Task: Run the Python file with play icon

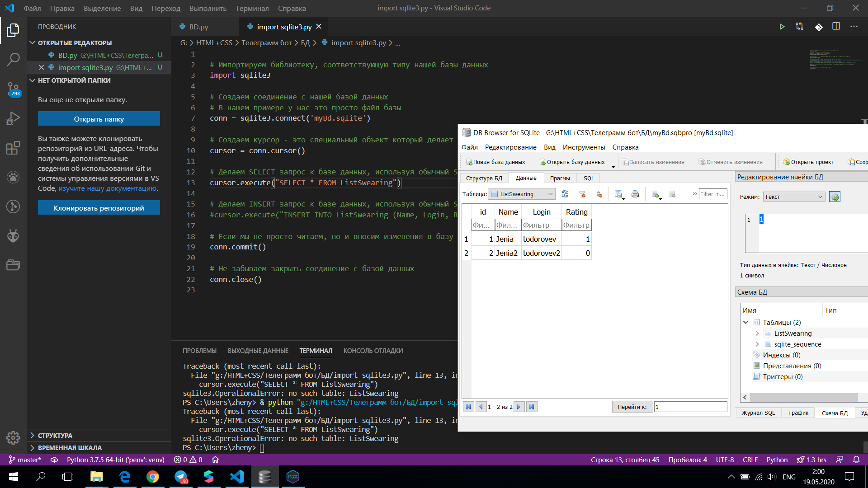Action: [782, 27]
